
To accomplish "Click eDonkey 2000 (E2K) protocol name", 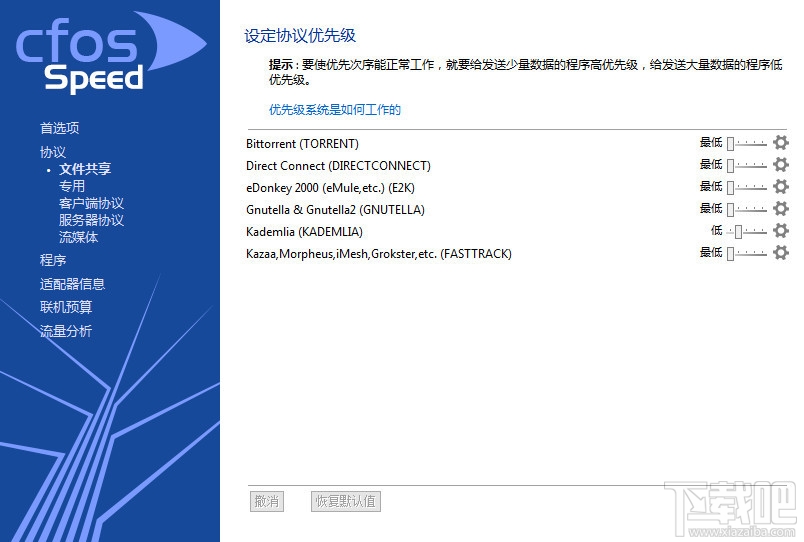I will point(330,188).
